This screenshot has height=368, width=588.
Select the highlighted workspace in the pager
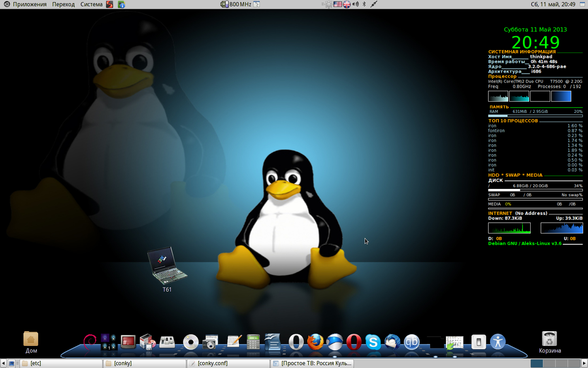click(537, 364)
